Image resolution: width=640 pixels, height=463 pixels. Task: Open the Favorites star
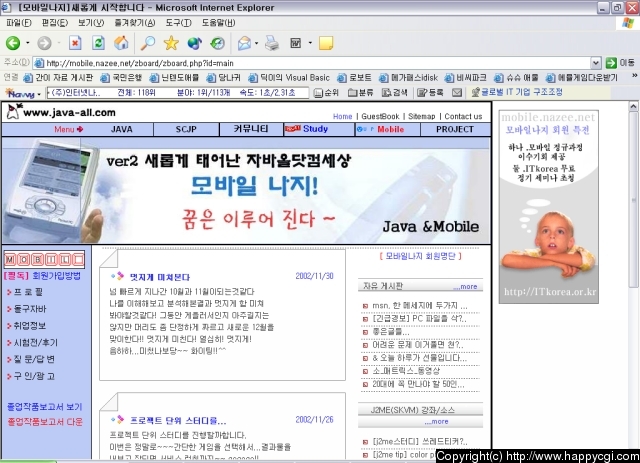point(171,43)
